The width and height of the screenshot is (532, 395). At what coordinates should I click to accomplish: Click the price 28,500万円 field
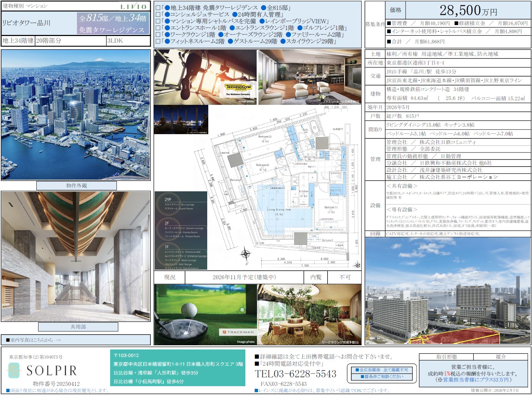[x=468, y=10]
